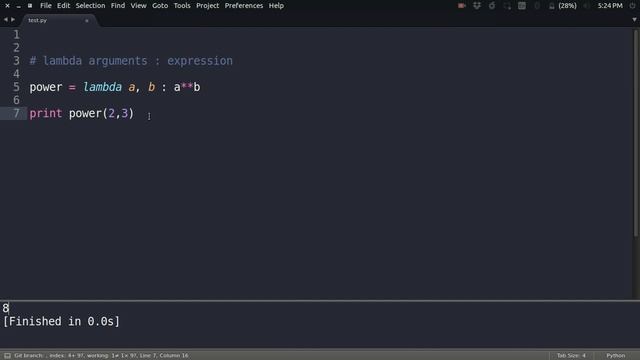640x360 pixels.
Task: Click the print keyword on line 7
Action: pos(46,113)
